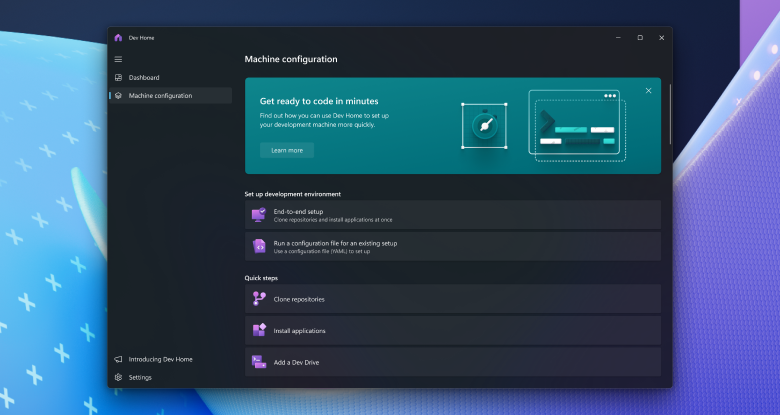Select Machine configuration in sidebar
Screen dimensions: 780x415
click(x=160, y=96)
